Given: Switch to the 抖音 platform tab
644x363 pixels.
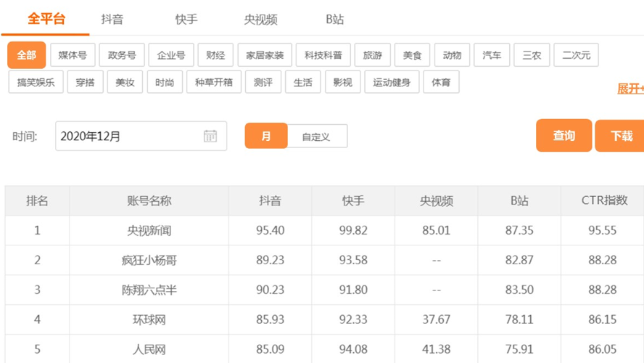Looking at the screenshot, I should (x=112, y=20).
